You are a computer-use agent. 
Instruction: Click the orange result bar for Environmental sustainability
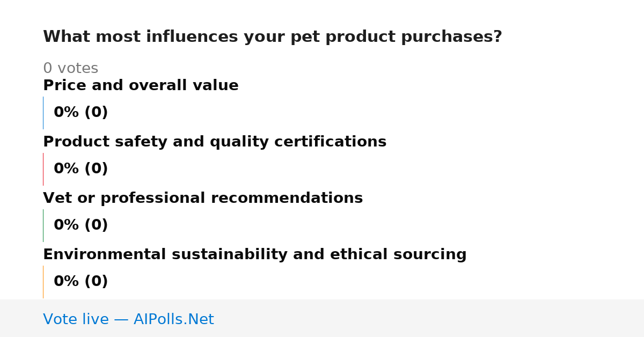pos(43,282)
